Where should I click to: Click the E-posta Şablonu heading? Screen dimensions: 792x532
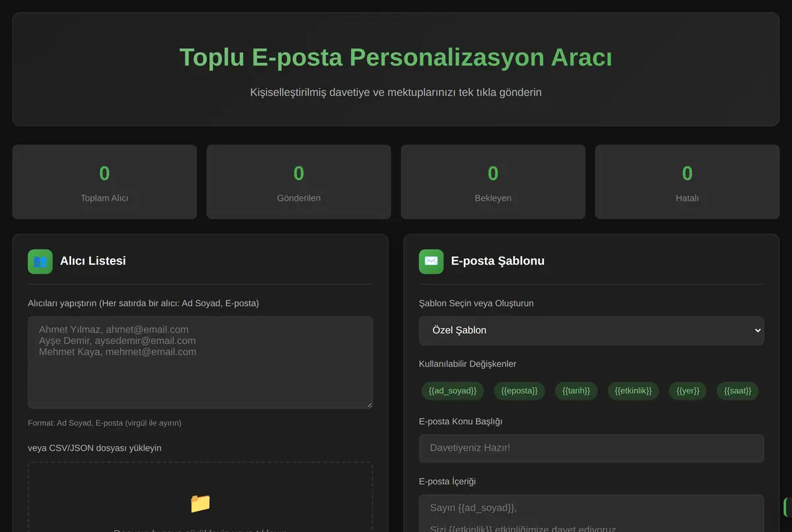(x=498, y=261)
